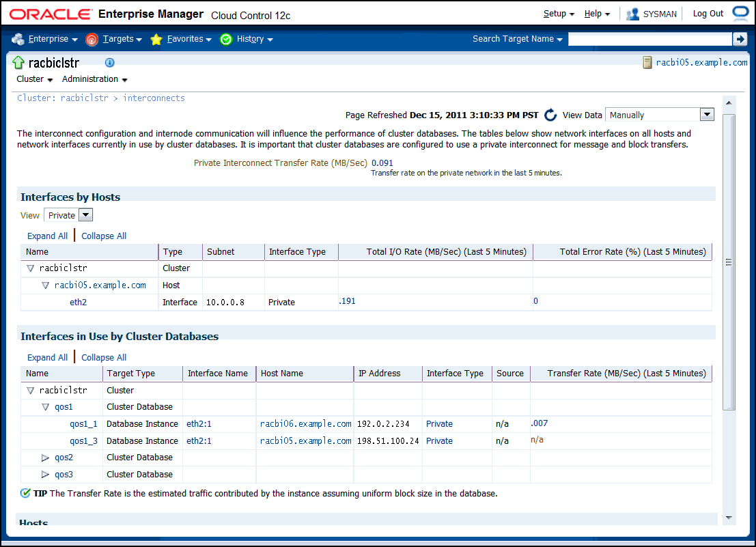Open the View Private dropdown
This screenshot has width=756, height=547.
pos(85,215)
